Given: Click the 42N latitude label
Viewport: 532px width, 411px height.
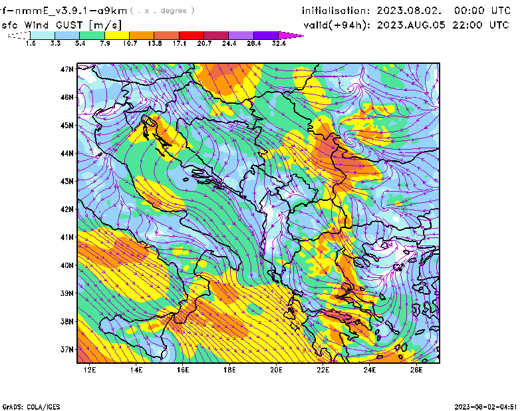Looking at the screenshot, I should point(67,209).
